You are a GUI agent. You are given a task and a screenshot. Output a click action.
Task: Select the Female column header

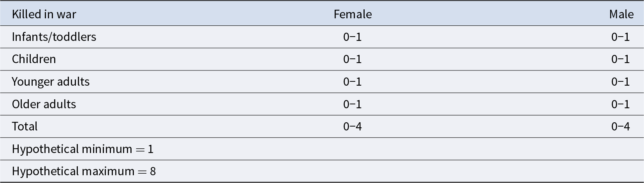coord(353,14)
